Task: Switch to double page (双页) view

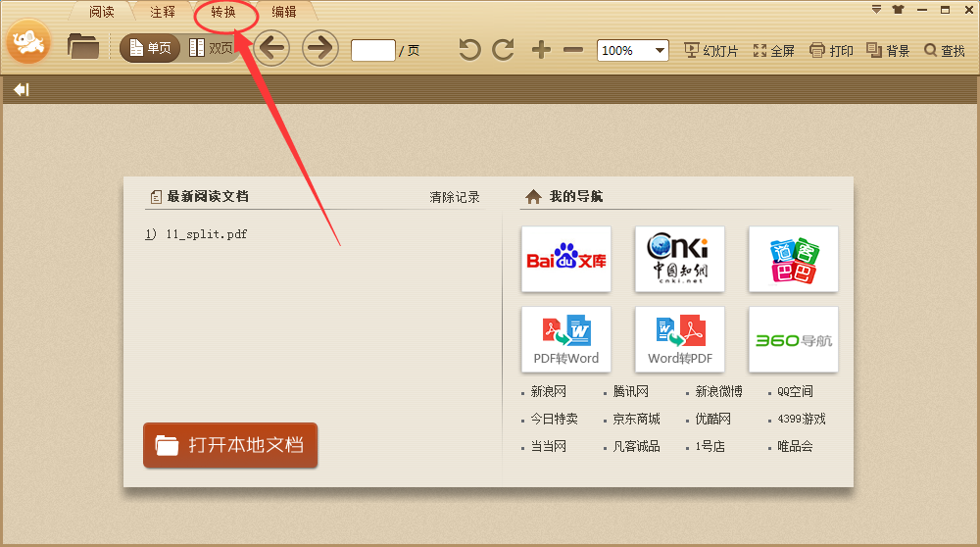Action: click(212, 48)
